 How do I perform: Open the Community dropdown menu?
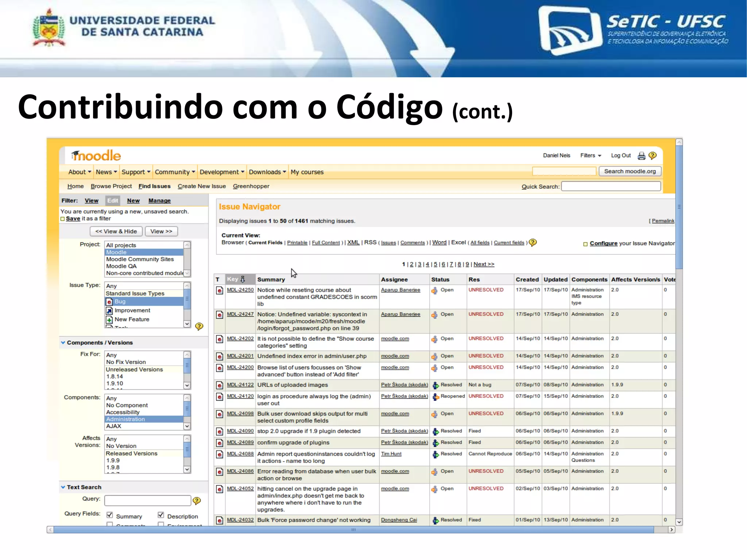click(x=175, y=172)
